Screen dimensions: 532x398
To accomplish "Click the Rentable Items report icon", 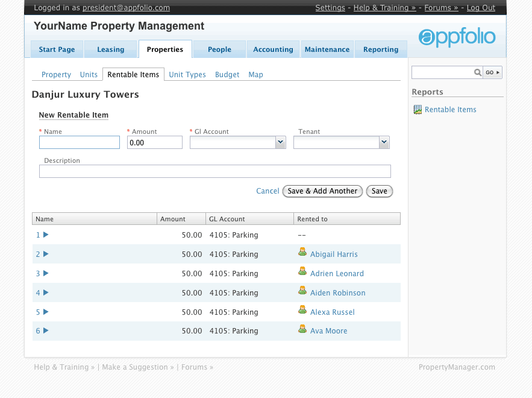I will tap(418, 110).
